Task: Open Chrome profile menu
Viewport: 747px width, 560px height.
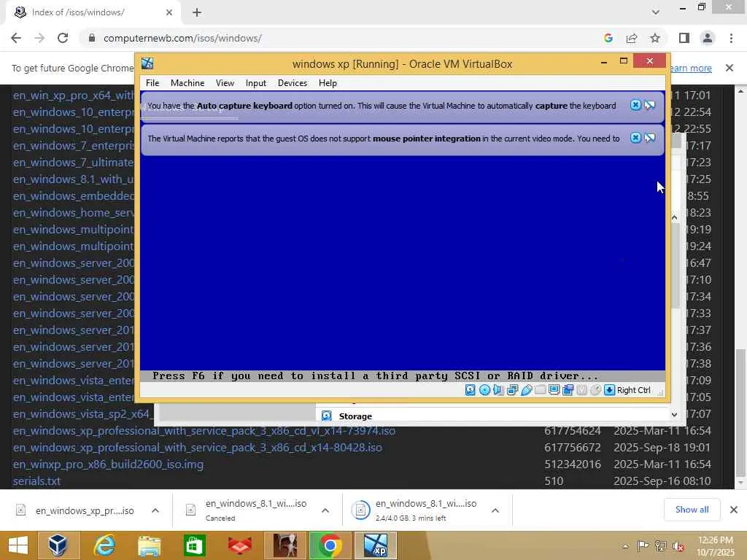Action: pyautogui.click(x=708, y=38)
